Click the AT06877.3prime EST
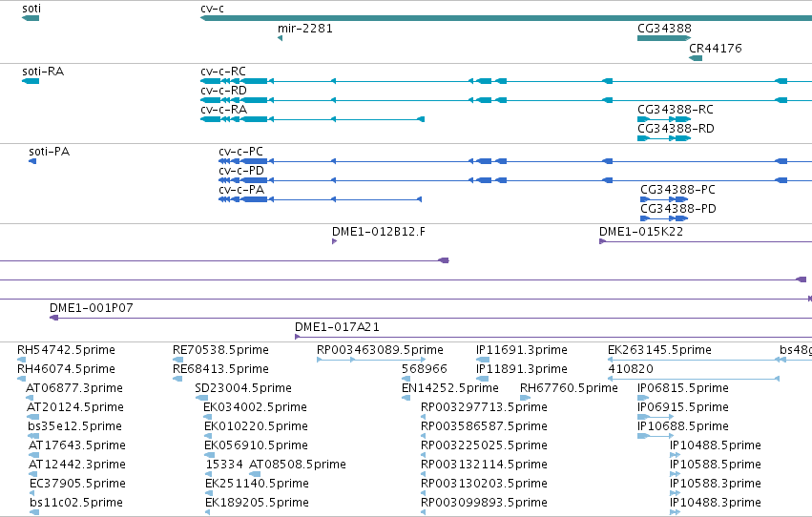The image size is (812, 517). coord(30,398)
